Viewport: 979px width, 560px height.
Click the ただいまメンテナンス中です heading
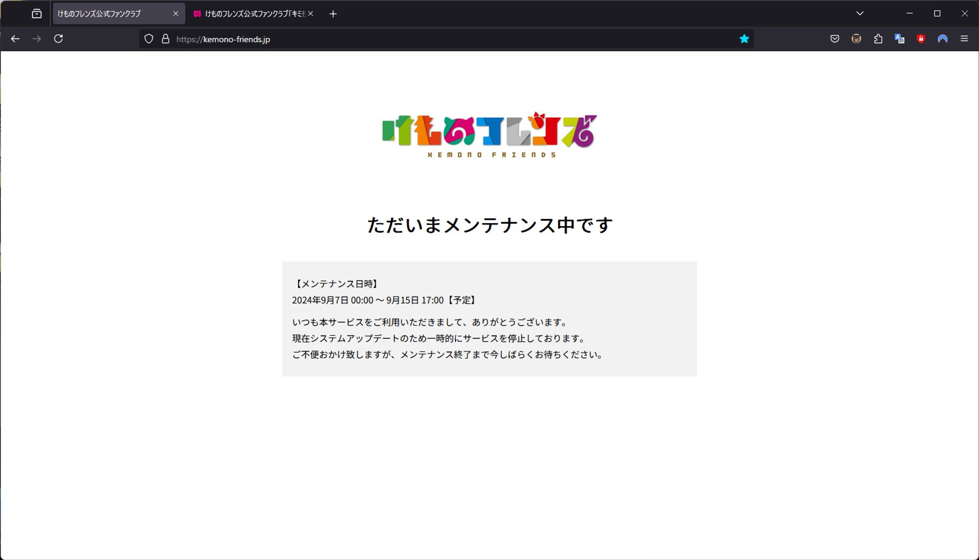click(489, 225)
